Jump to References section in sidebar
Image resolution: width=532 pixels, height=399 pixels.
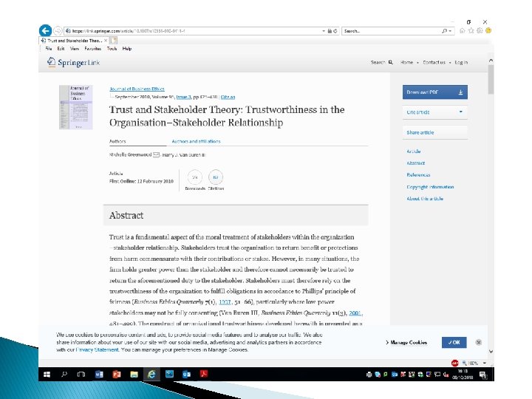[x=418, y=175]
